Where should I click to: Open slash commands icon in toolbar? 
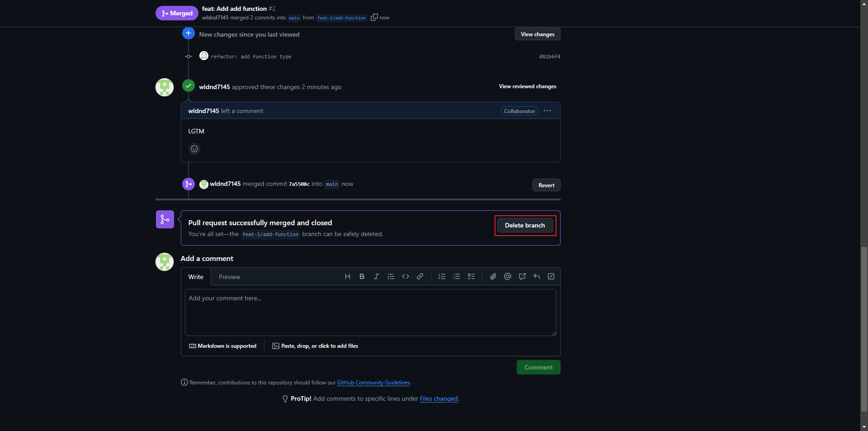[551, 276]
